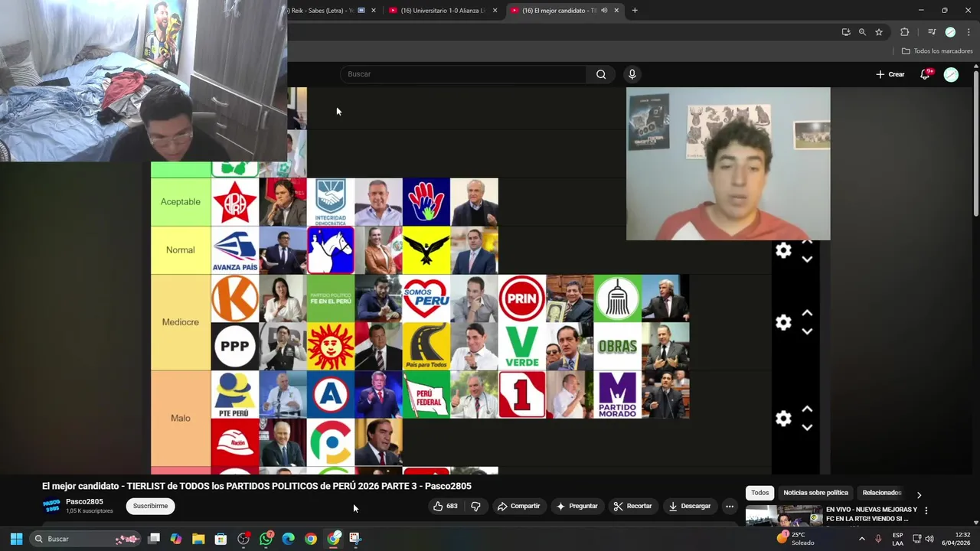
Task: Click the Crear button
Action: (x=890, y=74)
